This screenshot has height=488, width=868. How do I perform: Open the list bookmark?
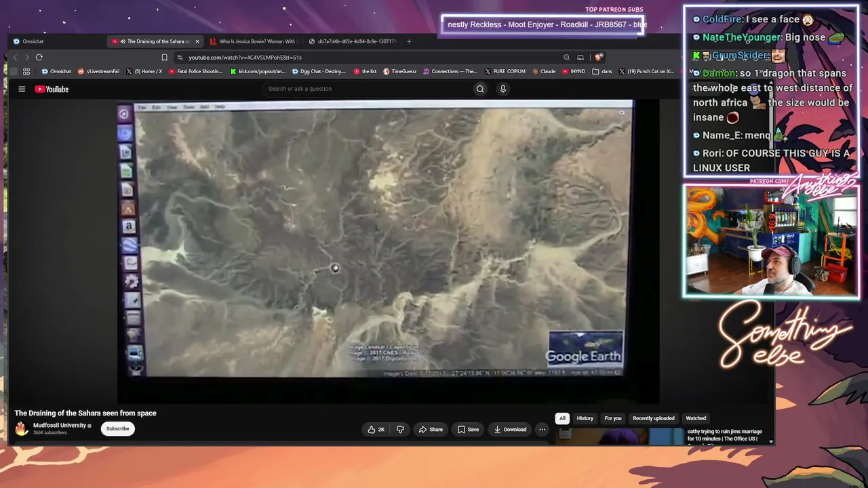(366, 71)
